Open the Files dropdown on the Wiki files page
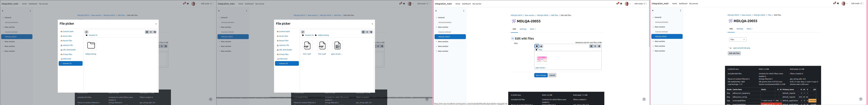Image resolution: width=868 pixels, height=105 pixels. pos(738,39)
